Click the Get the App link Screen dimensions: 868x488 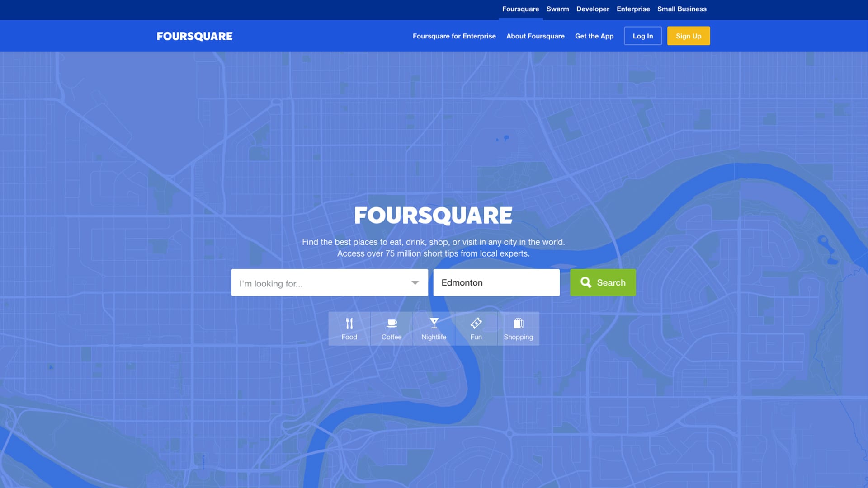[x=594, y=36]
